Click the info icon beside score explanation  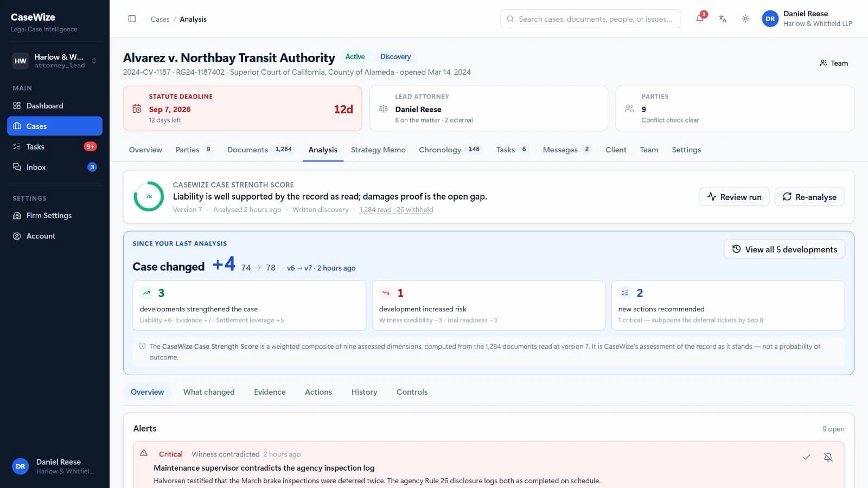coord(142,346)
